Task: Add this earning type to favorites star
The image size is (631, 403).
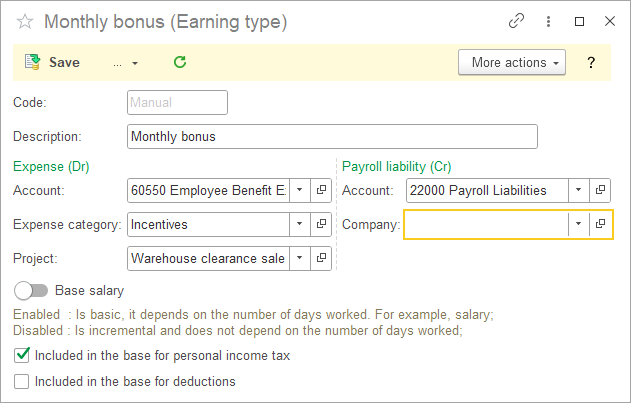Action: (25, 21)
